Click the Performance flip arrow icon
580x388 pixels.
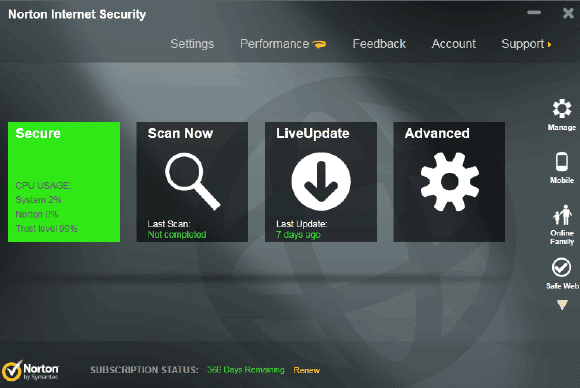click(319, 44)
